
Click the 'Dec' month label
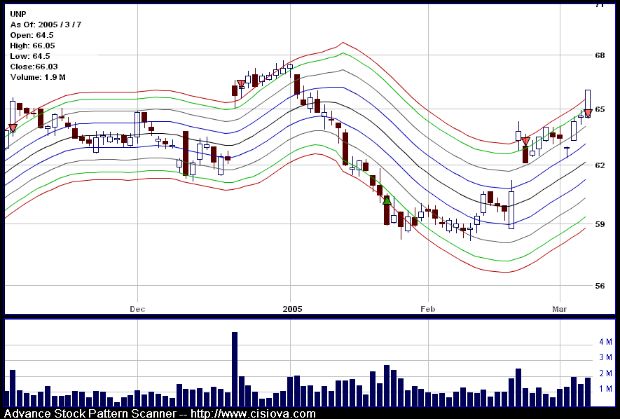click(137, 309)
